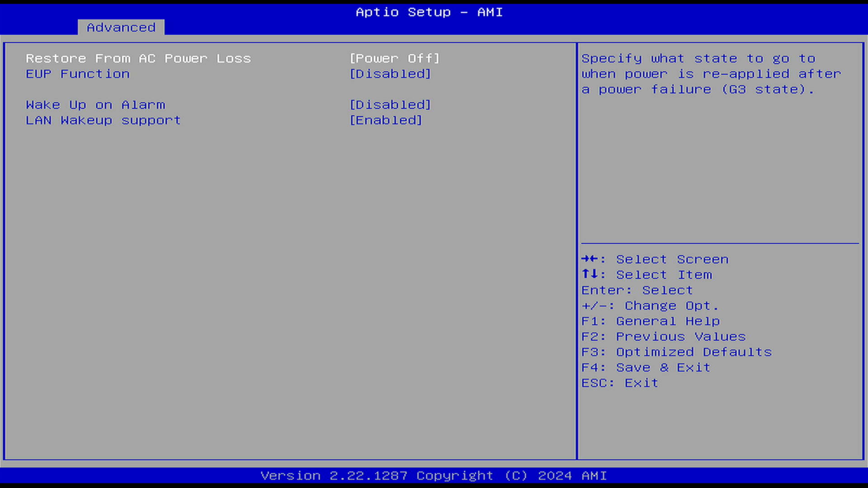Click the EUP Function label
Image resolution: width=868 pixels, height=488 pixels.
pos(78,74)
